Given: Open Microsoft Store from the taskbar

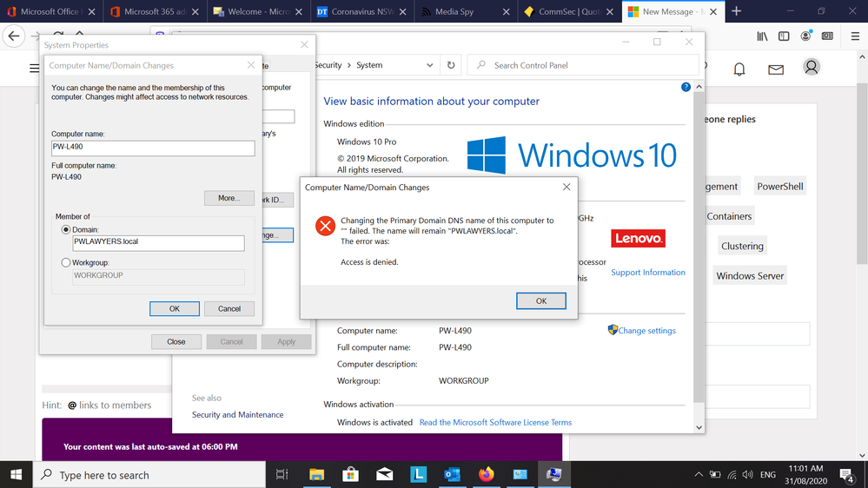Looking at the screenshot, I should tap(350, 475).
